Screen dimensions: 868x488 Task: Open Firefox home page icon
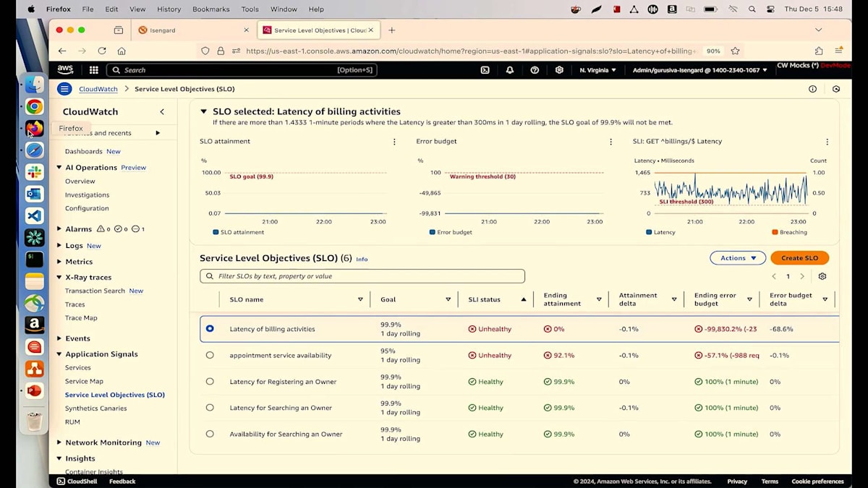click(122, 51)
